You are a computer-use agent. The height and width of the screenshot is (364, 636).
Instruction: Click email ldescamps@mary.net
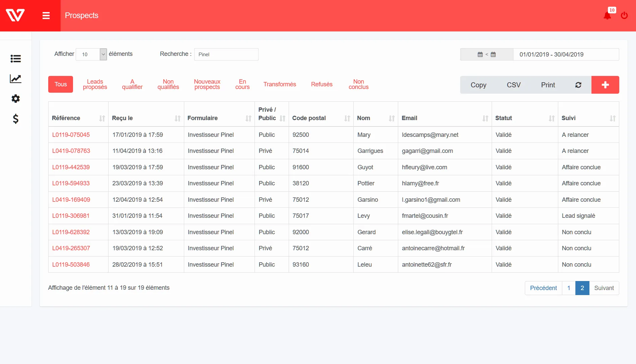coord(430,135)
